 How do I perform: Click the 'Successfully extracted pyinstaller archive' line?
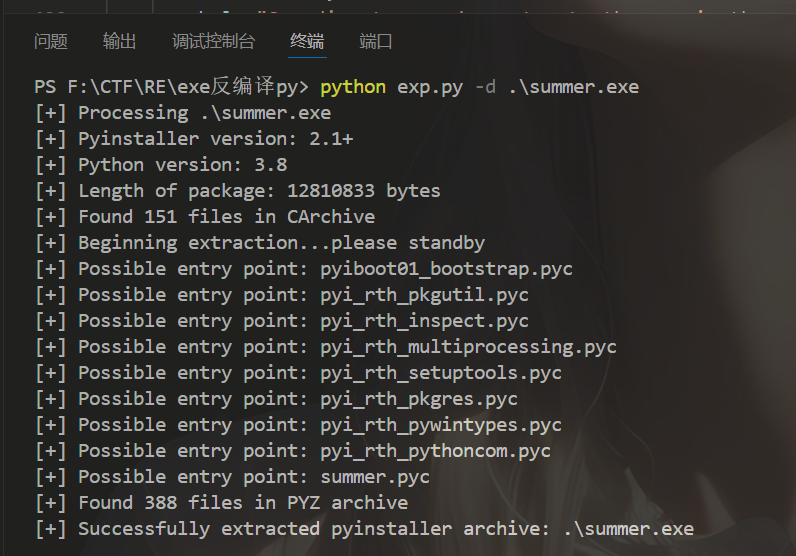point(364,529)
